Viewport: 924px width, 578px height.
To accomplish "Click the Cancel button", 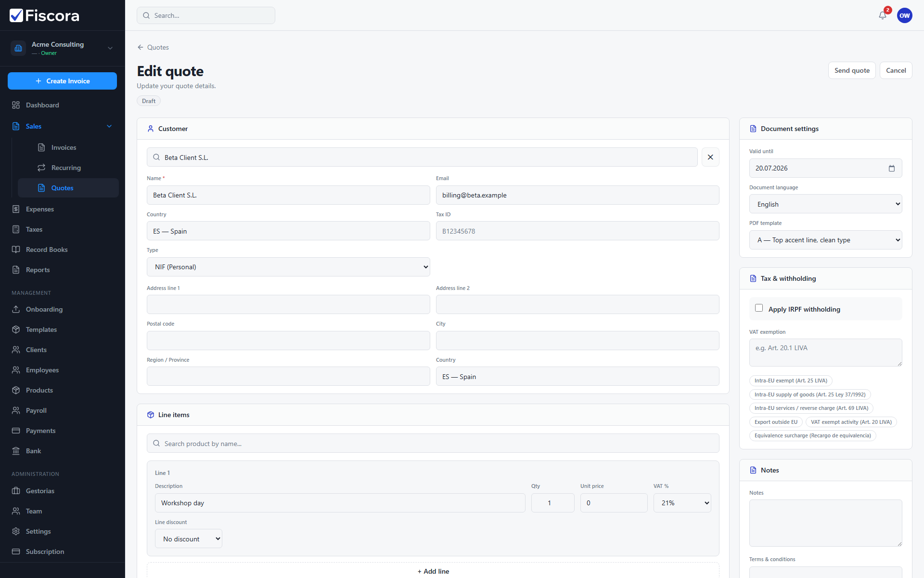I will [x=896, y=70].
